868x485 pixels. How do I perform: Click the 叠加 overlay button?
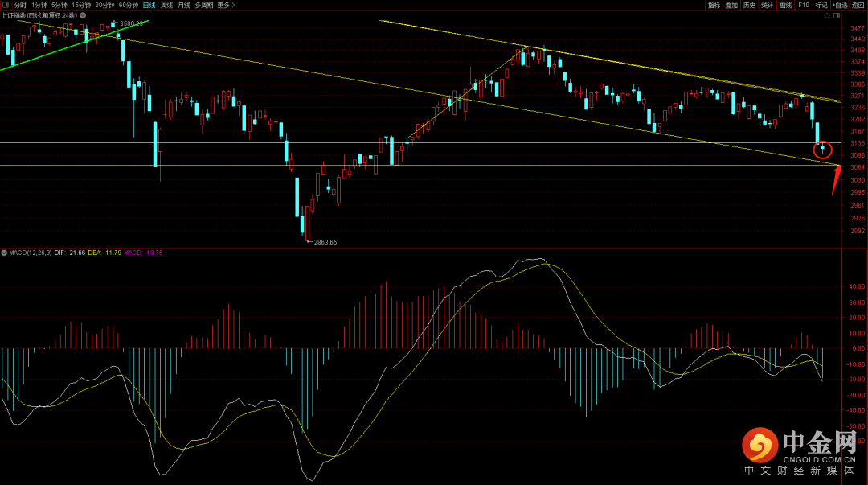pos(731,5)
